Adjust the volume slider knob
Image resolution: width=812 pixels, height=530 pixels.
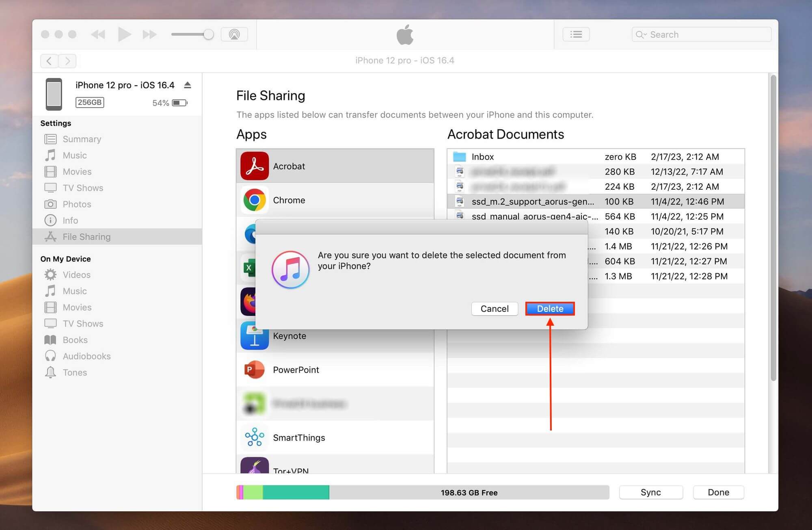click(x=208, y=35)
